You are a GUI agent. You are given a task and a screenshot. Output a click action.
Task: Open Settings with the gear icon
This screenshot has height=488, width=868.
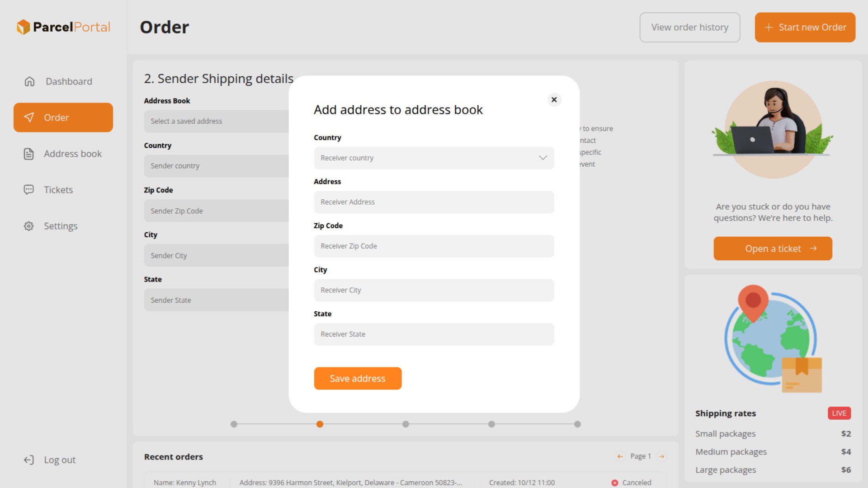point(29,226)
